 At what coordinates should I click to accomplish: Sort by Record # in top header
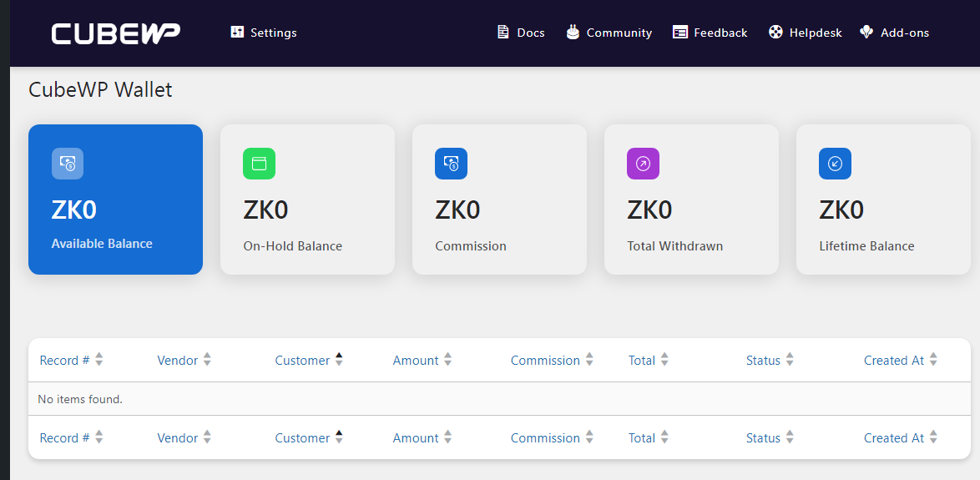coord(71,360)
